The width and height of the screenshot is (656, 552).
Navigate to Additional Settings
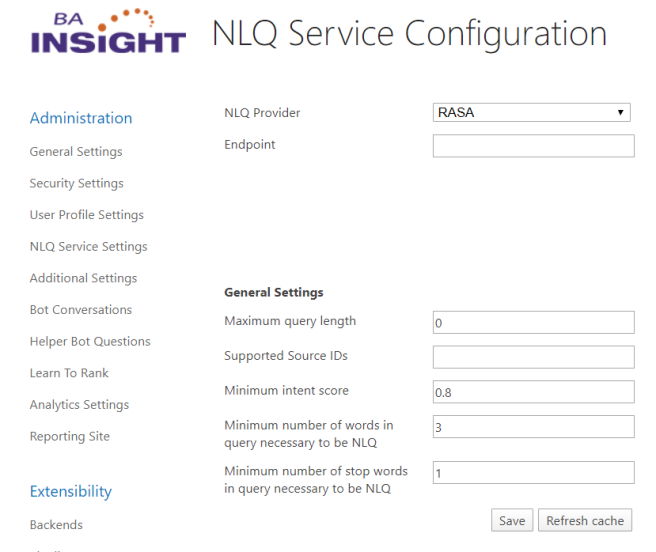(x=83, y=278)
